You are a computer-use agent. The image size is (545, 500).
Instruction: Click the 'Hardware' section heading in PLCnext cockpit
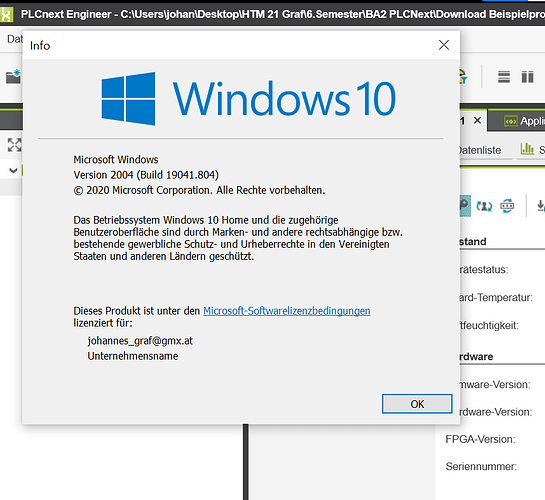pos(477,356)
